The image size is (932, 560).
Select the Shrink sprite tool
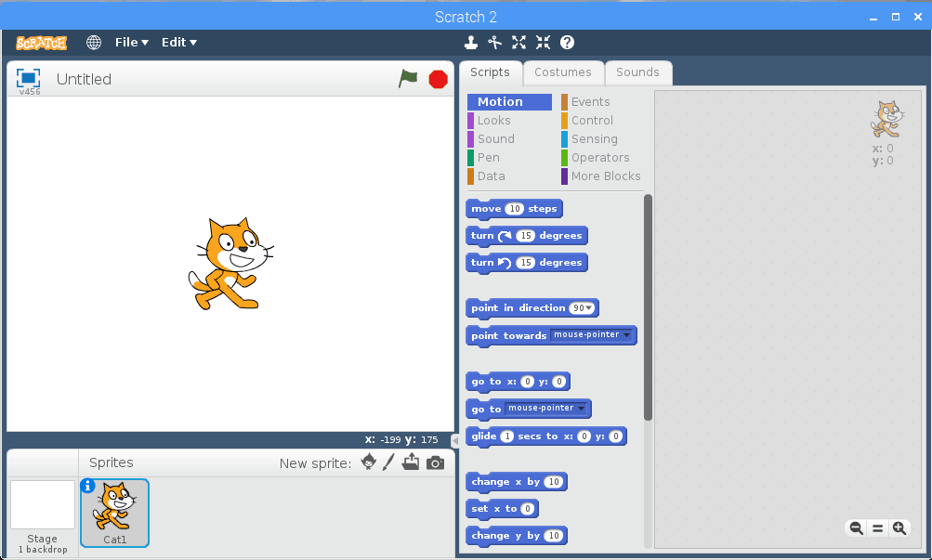pos(543,42)
